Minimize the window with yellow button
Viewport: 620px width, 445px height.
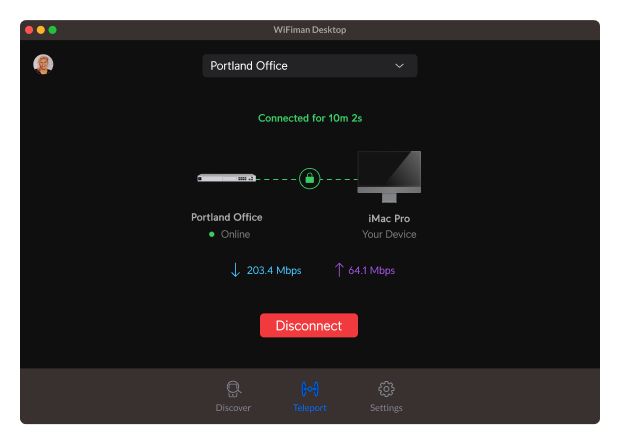coord(41,30)
